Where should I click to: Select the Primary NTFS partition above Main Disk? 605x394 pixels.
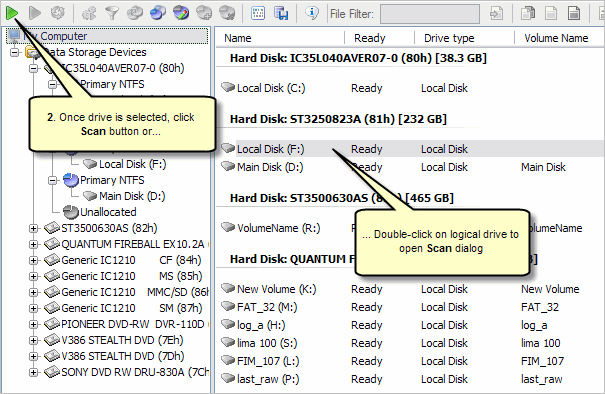112,180
